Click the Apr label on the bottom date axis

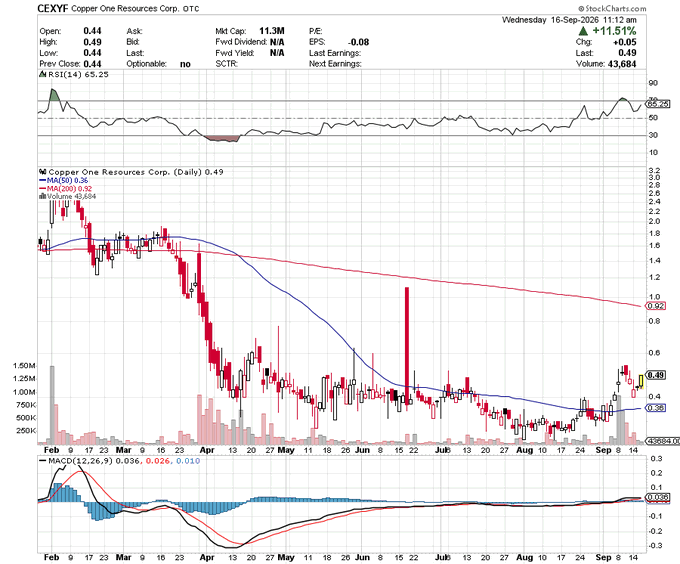click(x=207, y=557)
